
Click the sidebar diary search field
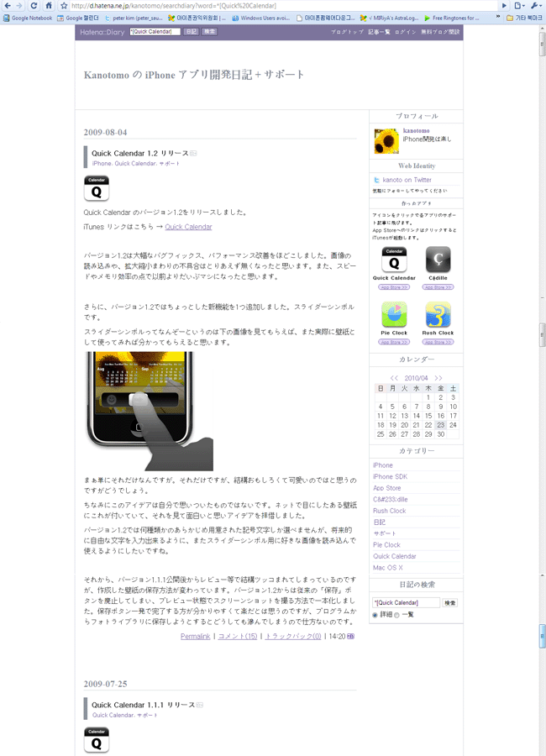(406, 602)
